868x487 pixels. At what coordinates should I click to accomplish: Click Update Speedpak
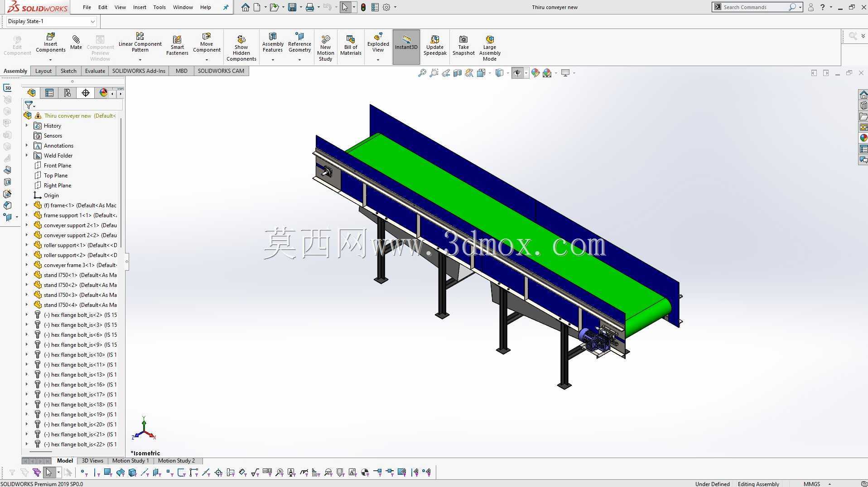[435, 46]
